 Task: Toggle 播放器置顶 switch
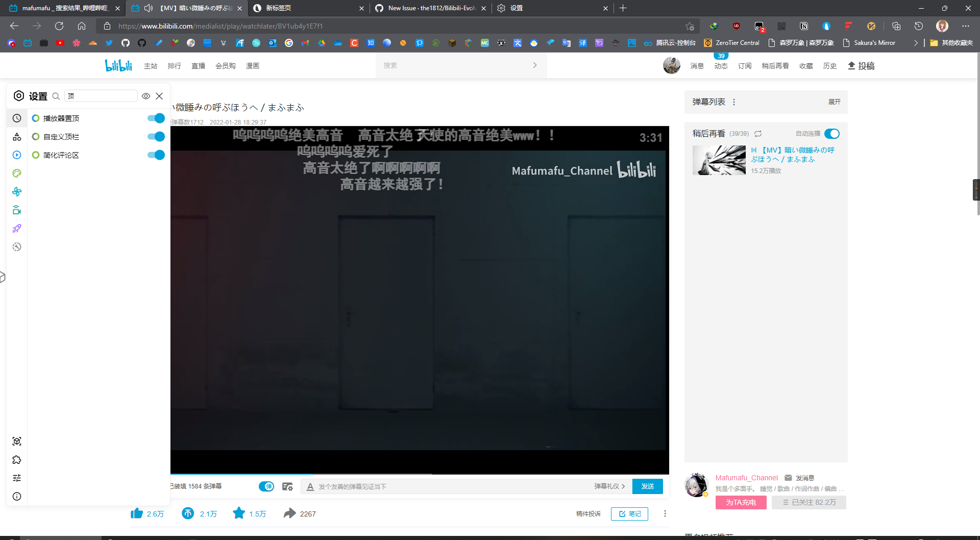coord(156,118)
